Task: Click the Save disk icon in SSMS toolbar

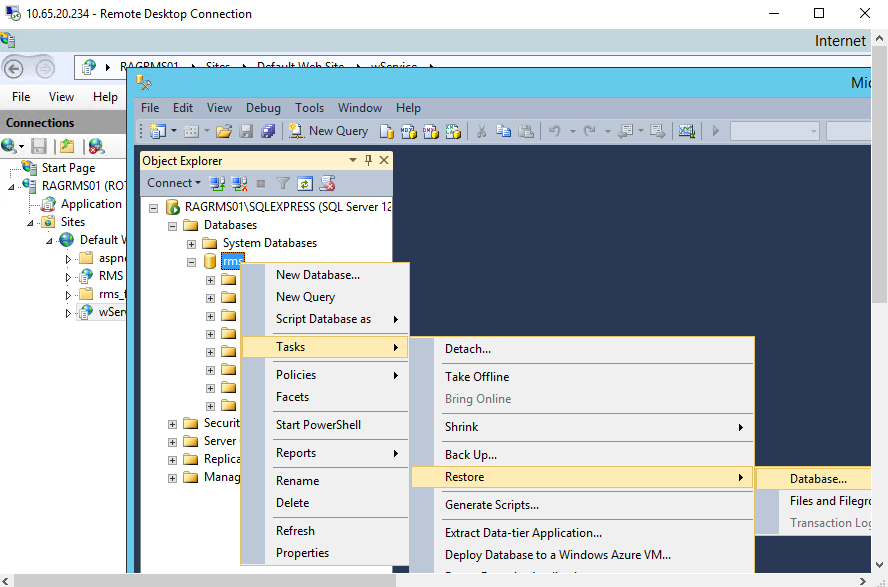Action: (x=246, y=131)
